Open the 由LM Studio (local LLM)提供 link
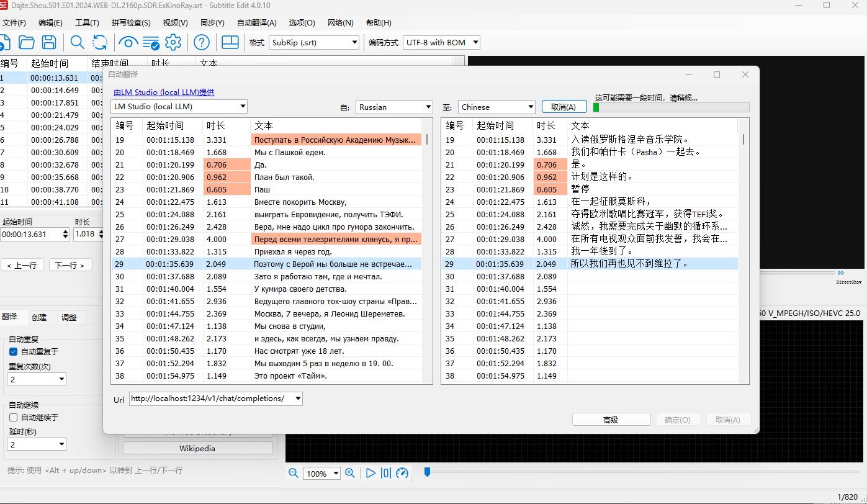Image resolution: width=867 pixels, height=504 pixels. 164,92
